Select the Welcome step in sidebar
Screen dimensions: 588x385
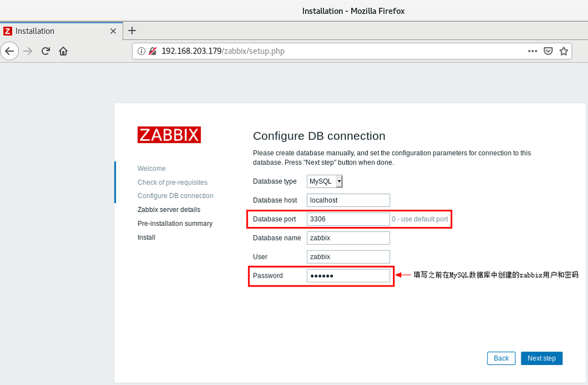pyautogui.click(x=152, y=169)
